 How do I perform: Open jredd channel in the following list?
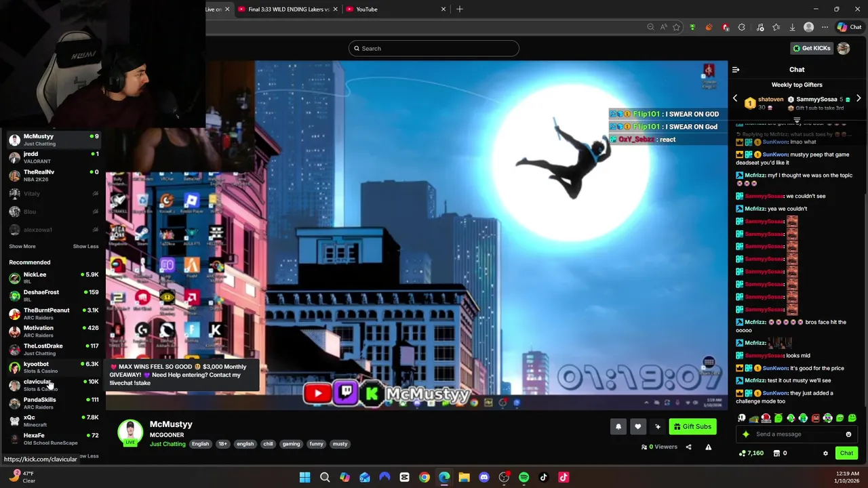(x=53, y=157)
